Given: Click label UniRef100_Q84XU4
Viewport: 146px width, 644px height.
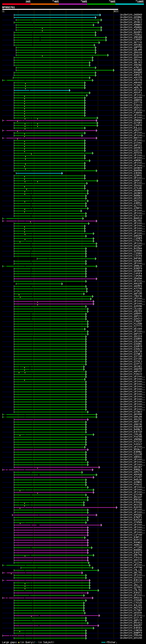Looking at the screenshot, I should point(131,52).
